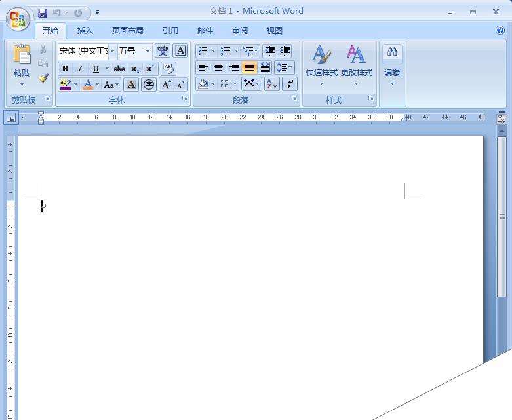Apply character border

(x=180, y=51)
